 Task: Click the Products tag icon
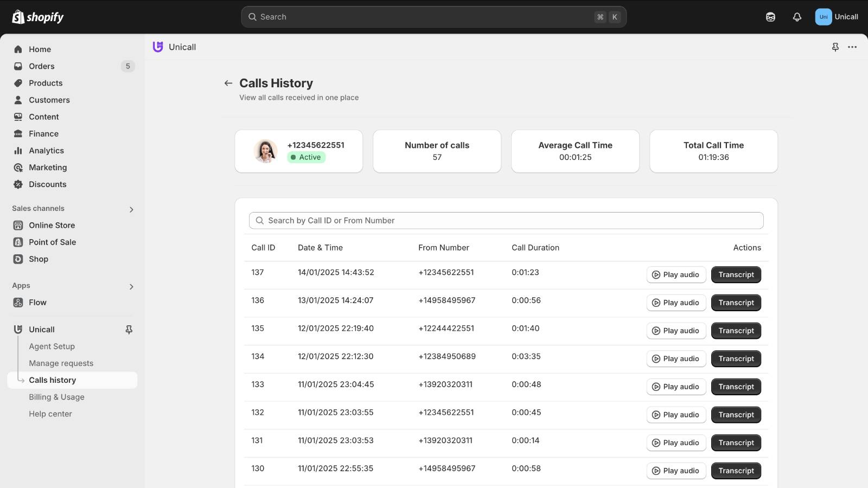point(18,83)
